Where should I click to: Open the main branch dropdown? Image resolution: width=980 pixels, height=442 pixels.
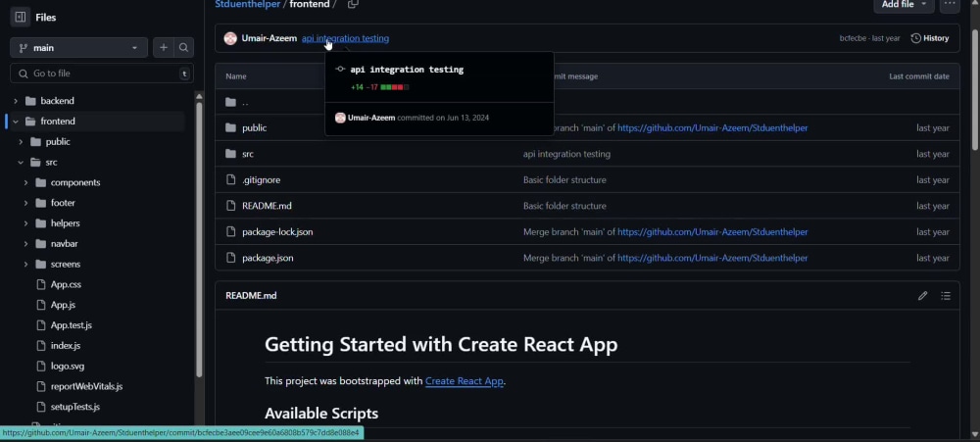click(x=78, y=47)
